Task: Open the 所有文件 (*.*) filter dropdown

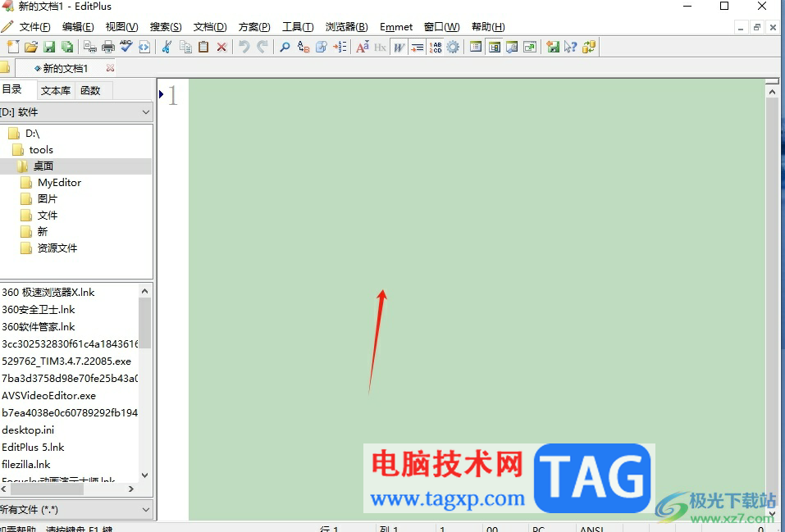Action: coord(146,510)
